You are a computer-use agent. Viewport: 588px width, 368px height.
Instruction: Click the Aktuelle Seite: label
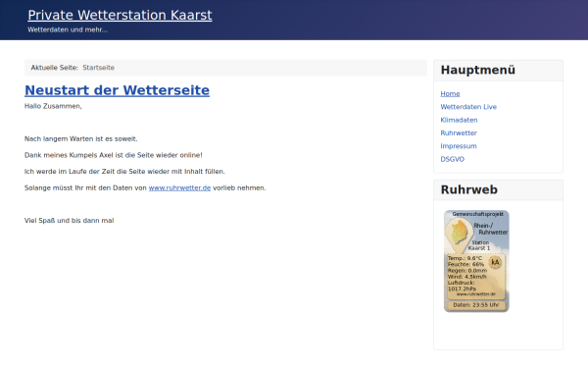point(54,68)
